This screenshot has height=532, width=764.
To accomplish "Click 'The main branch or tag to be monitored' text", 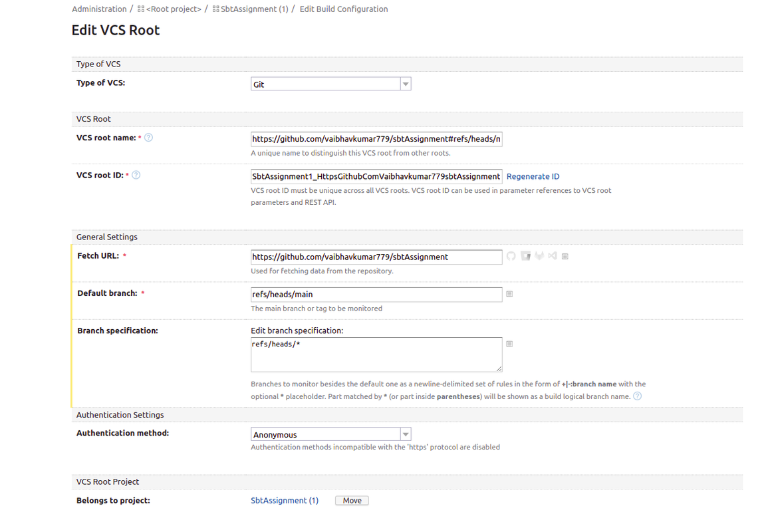I will 317,309.
